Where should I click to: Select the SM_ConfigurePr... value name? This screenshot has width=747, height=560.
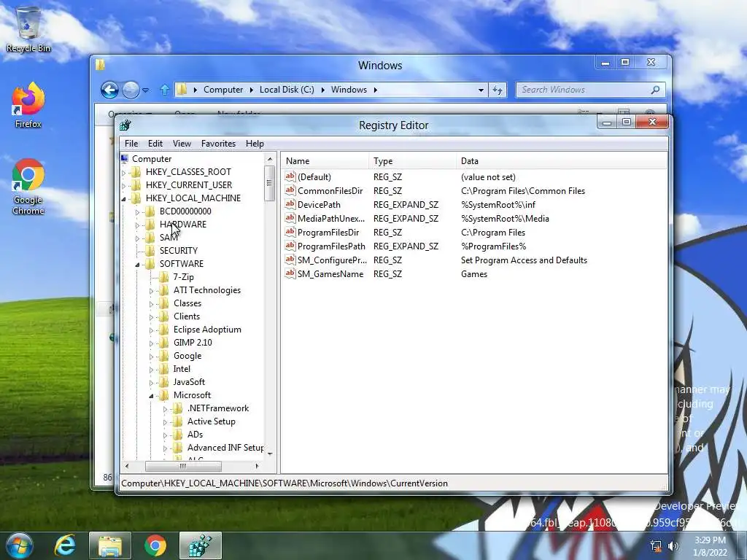tap(332, 260)
